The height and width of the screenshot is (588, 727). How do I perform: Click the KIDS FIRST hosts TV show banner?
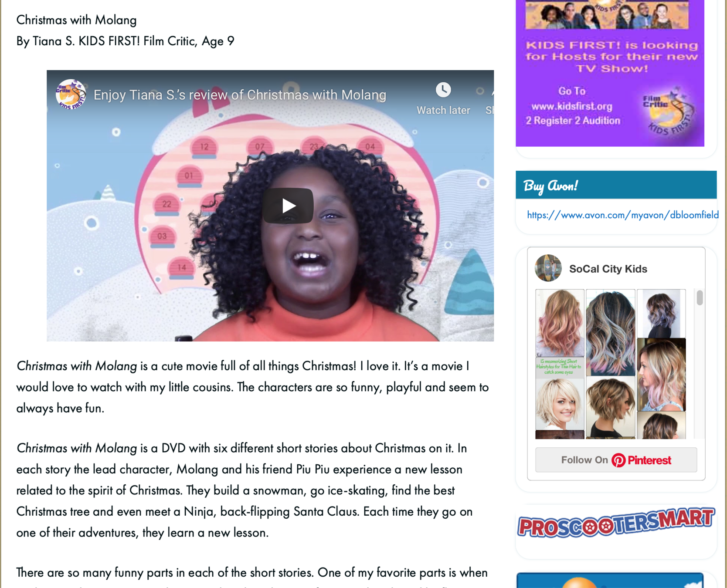coord(610,73)
